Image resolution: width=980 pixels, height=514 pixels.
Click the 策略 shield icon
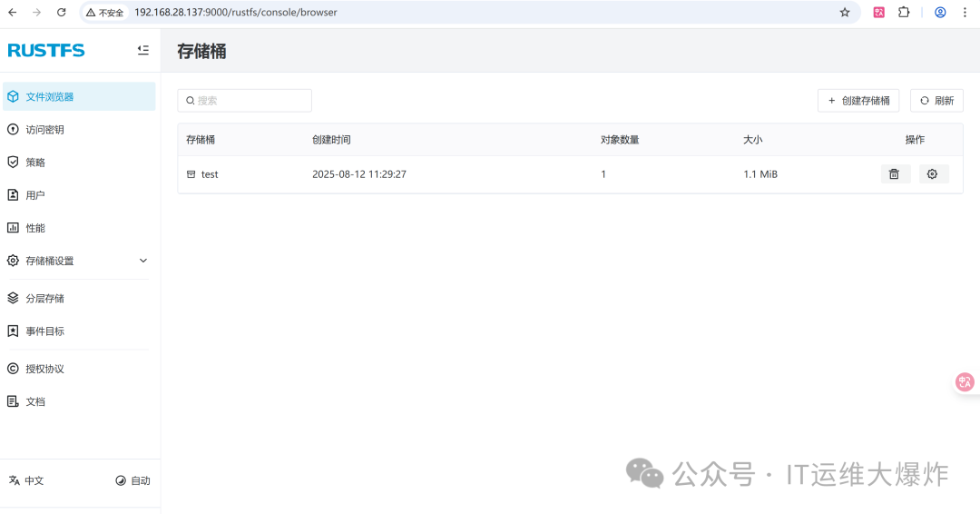pos(13,162)
